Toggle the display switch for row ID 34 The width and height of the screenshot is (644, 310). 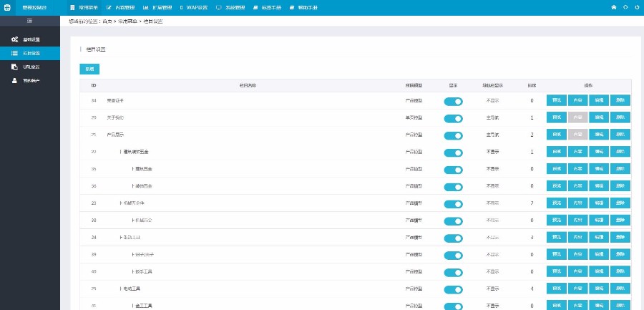[453, 101]
